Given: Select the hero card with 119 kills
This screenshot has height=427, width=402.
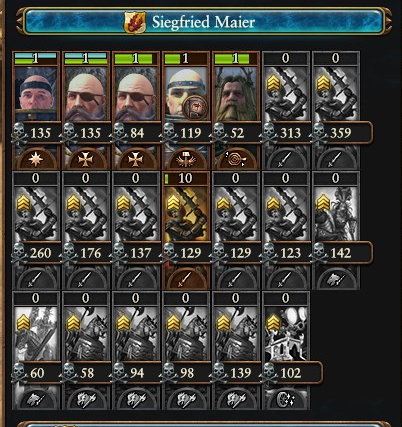Looking at the screenshot, I should [x=185, y=110].
